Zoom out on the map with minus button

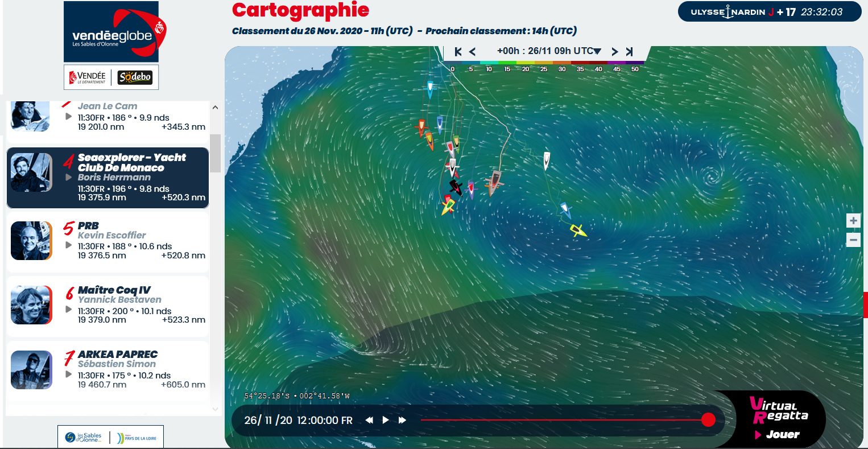click(x=853, y=240)
